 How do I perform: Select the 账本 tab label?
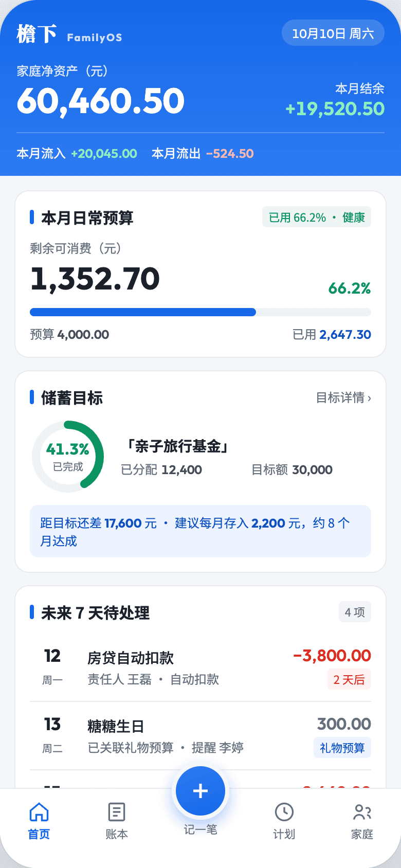[117, 834]
